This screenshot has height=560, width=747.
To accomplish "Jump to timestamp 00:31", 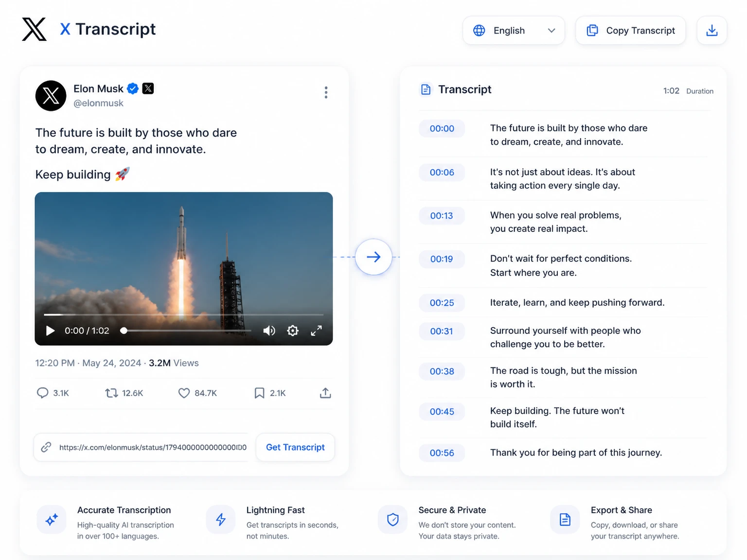I will [442, 331].
